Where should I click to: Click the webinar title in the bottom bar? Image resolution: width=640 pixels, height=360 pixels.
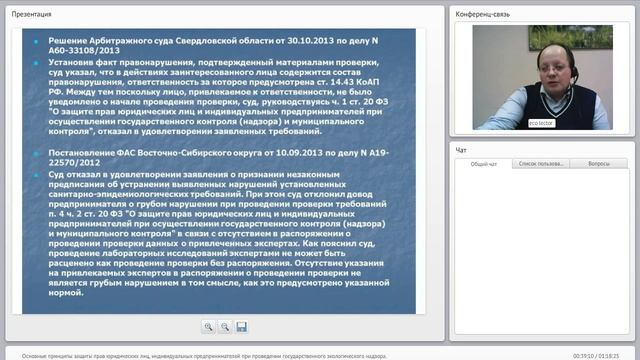pyautogui.click(x=204, y=356)
